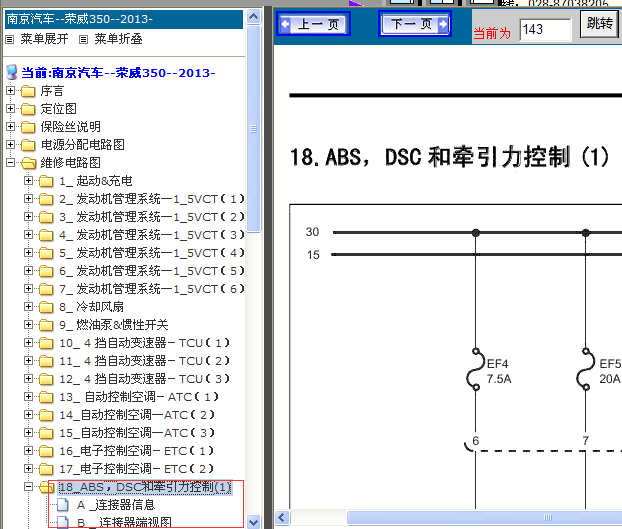The height and width of the screenshot is (529, 622).
Task: Click the 跳转 jump button
Action: pos(599,23)
